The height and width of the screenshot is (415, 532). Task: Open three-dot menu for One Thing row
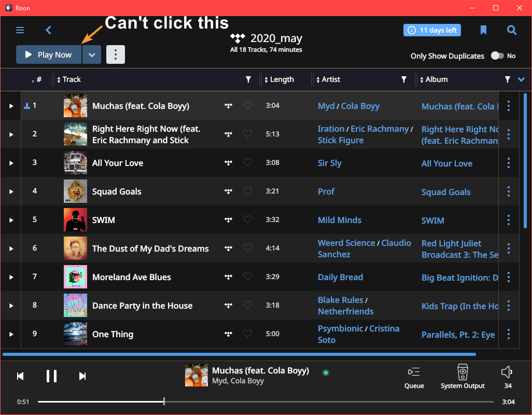[508, 334]
